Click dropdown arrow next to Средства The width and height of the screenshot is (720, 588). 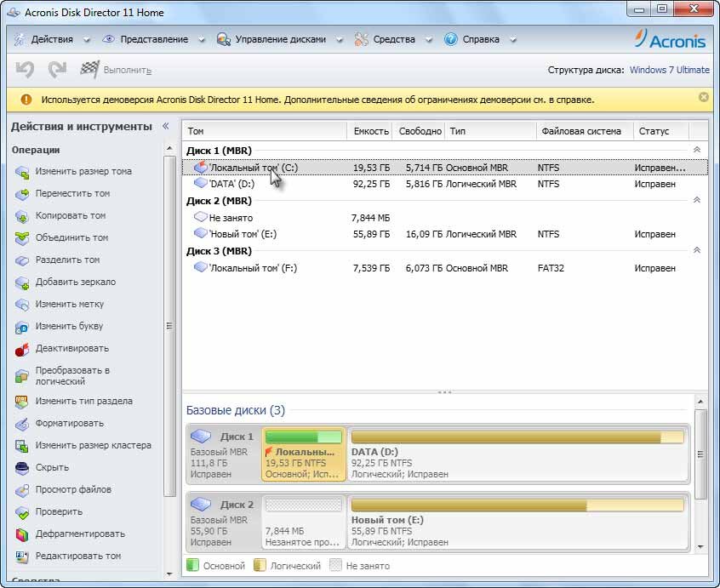[428, 40]
